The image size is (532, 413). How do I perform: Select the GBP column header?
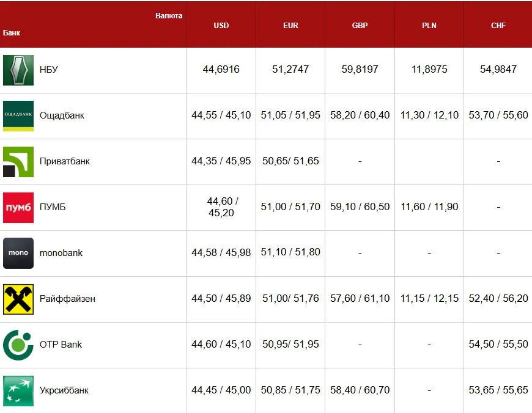(360, 26)
